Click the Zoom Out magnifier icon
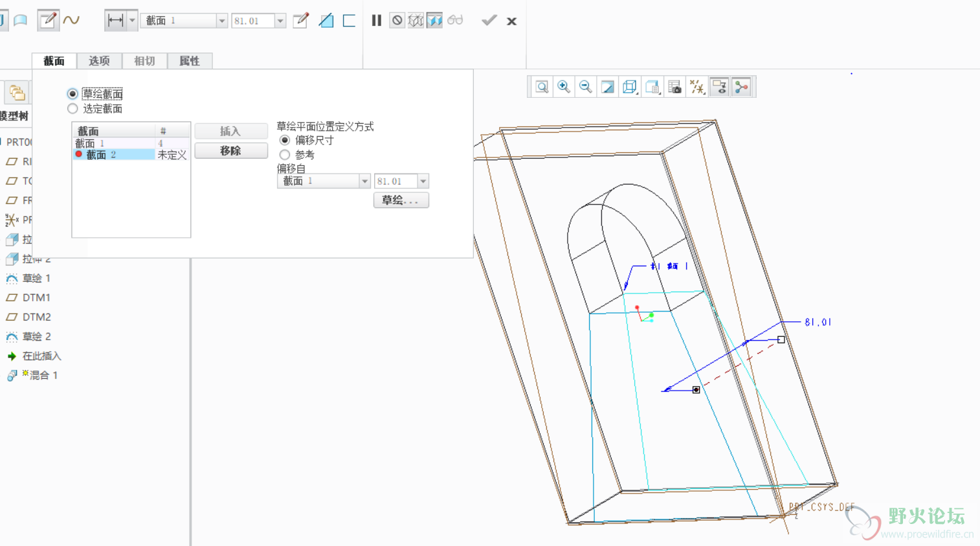The width and height of the screenshot is (980, 546). coord(586,87)
